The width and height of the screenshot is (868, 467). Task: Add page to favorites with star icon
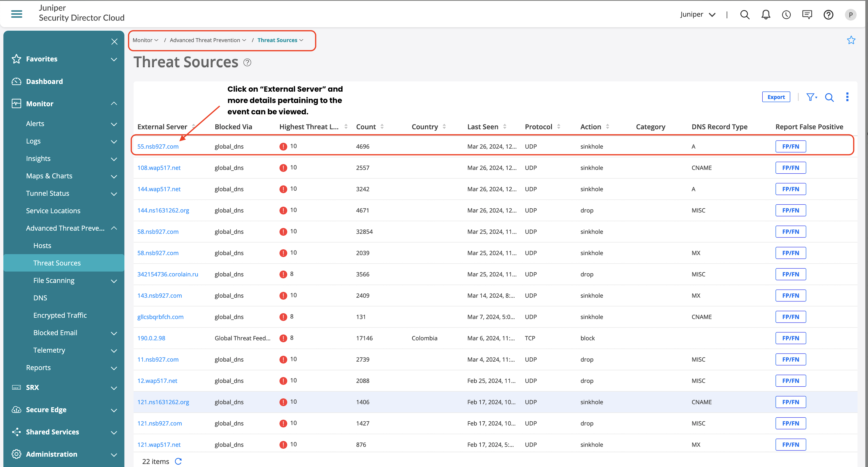pyautogui.click(x=851, y=40)
